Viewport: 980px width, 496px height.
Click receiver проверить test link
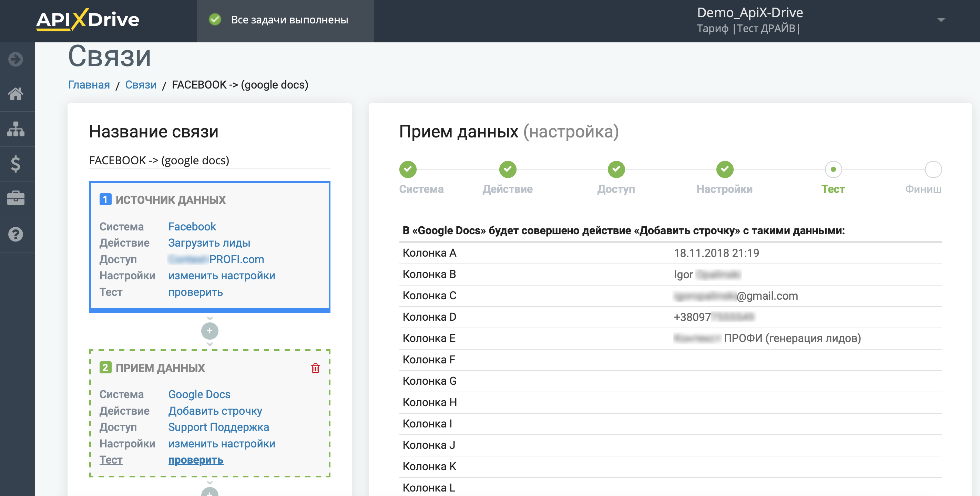(195, 460)
